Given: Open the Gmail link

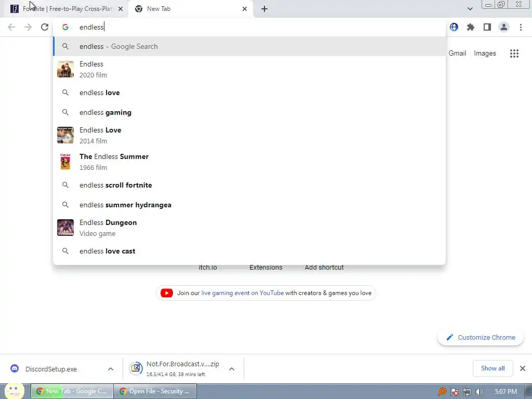Looking at the screenshot, I should 457,54.
